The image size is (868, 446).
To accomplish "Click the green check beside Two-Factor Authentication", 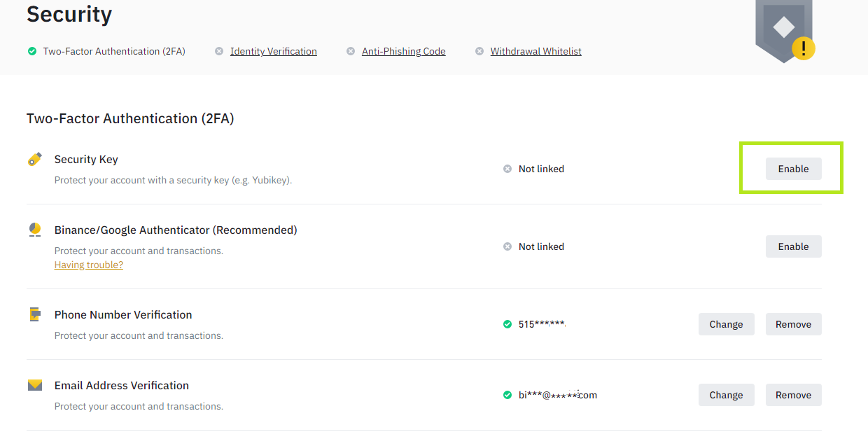I will [31, 51].
